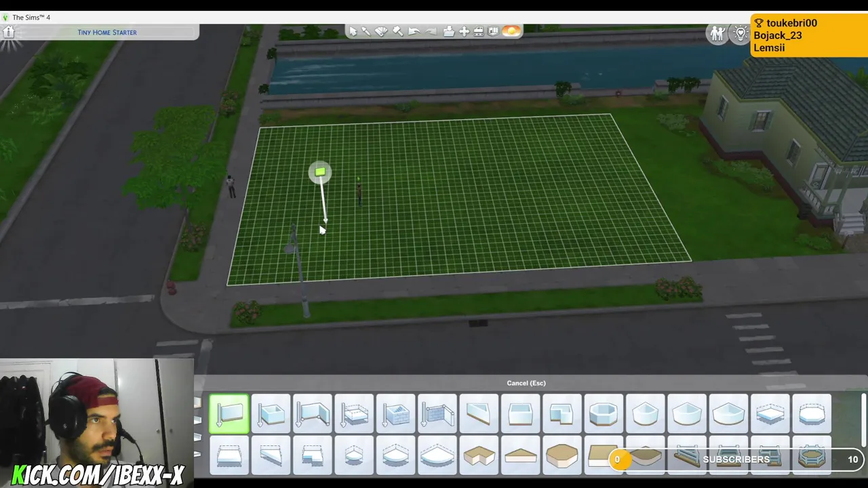The height and width of the screenshot is (488, 868).
Task: Choose the Basement tool with brick walls
Action: click(x=396, y=413)
